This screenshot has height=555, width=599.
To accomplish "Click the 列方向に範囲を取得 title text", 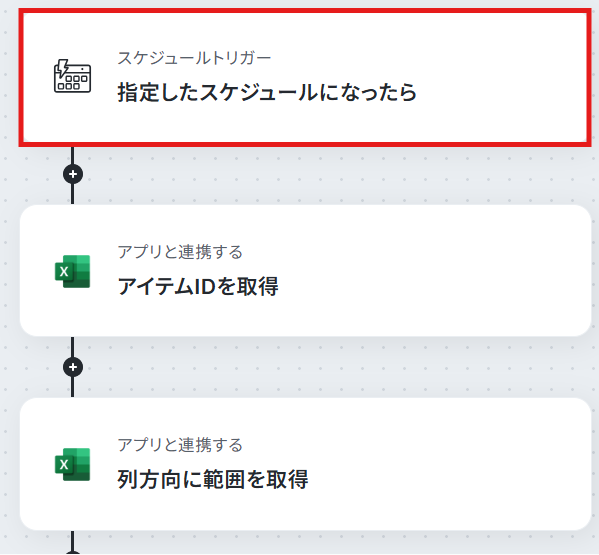I will click(x=212, y=479).
